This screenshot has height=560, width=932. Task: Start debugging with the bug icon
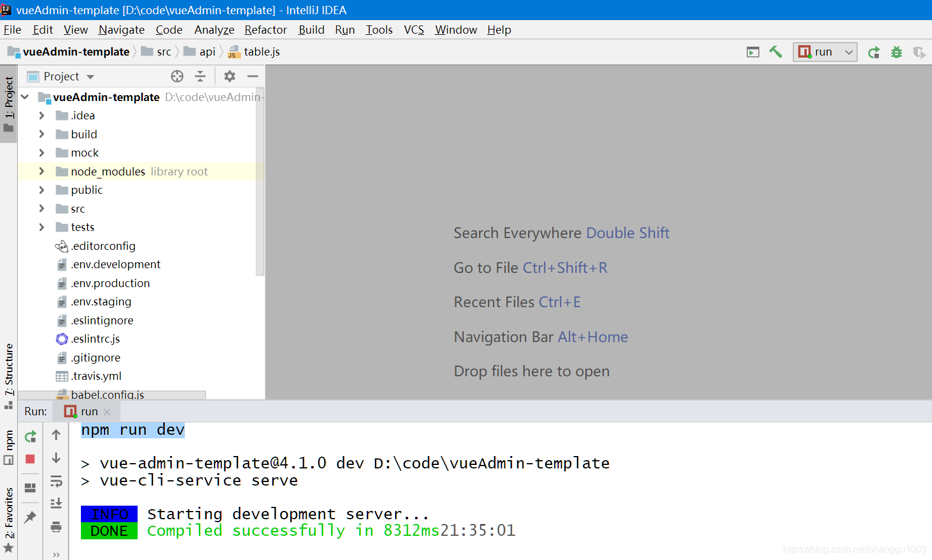coord(897,52)
